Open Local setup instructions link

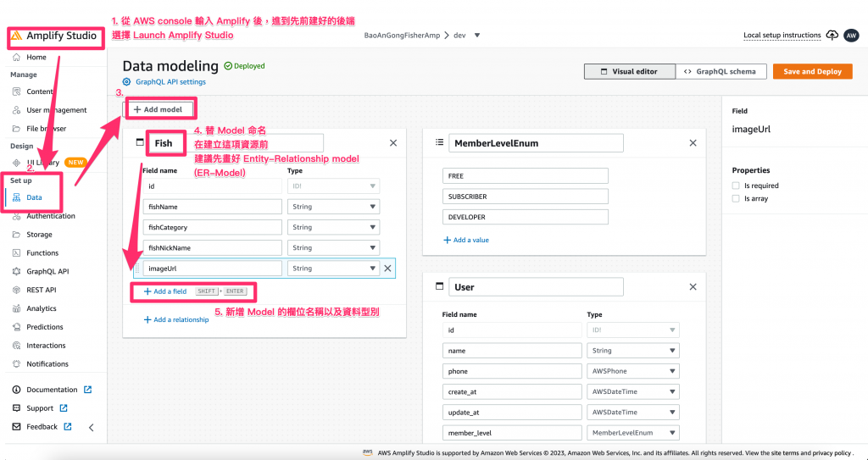pyautogui.click(x=782, y=36)
